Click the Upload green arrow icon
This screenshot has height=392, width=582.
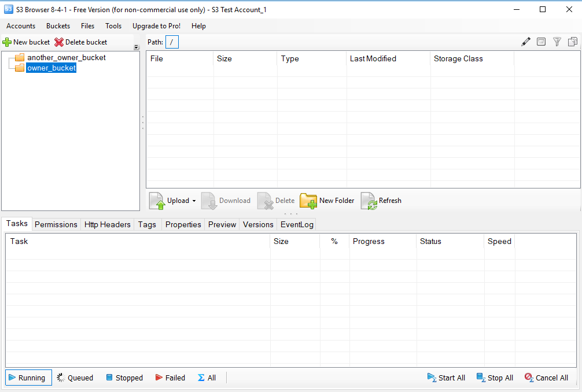(157, 201)
